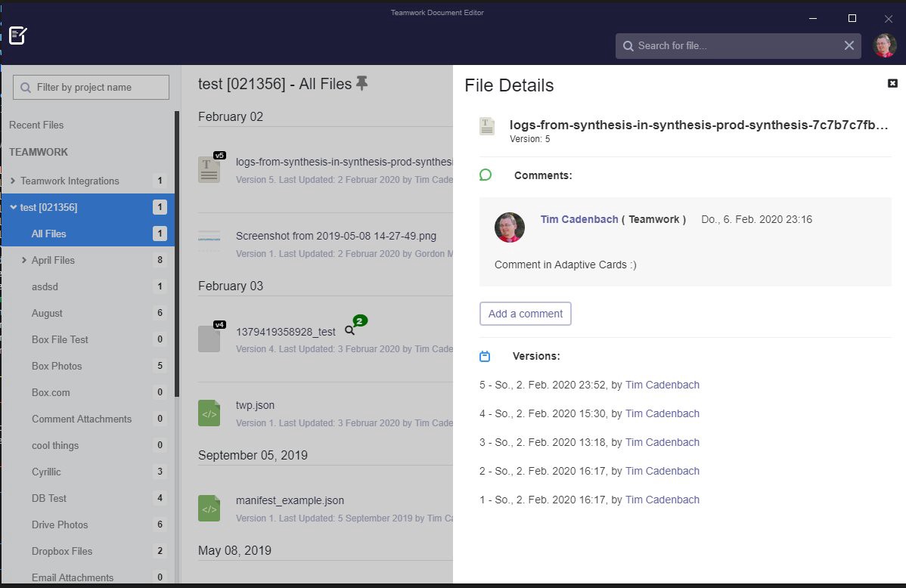Viewport: 906px width, 588px height.
Task: Clear the search box with the X icon
Action: tap(849, 45)
